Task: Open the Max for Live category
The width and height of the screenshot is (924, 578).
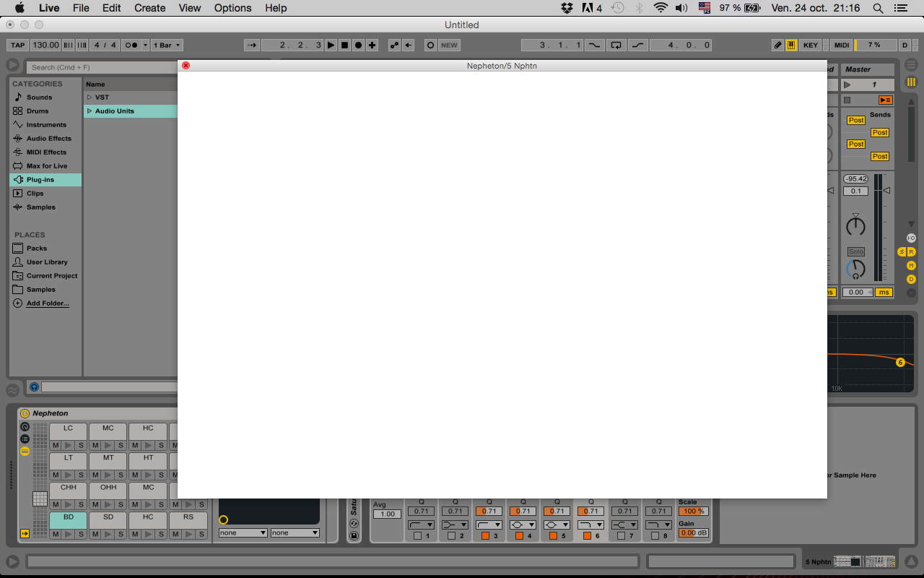Action: click(48, 166)
